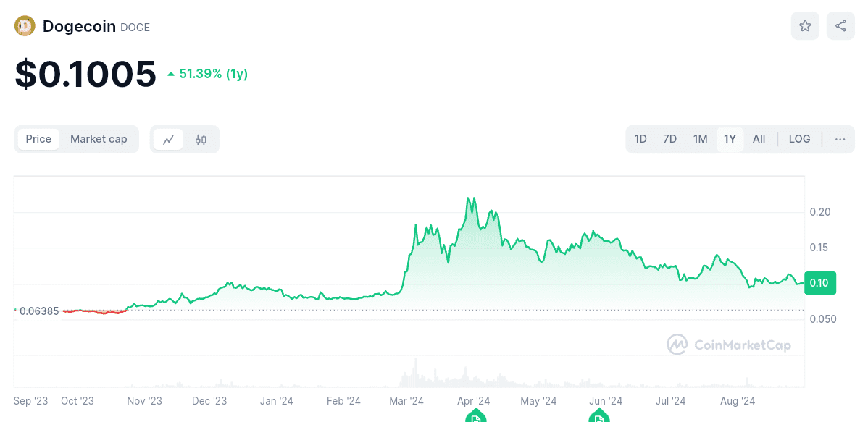Click the green 0.10 current price badge

[819, 283]
